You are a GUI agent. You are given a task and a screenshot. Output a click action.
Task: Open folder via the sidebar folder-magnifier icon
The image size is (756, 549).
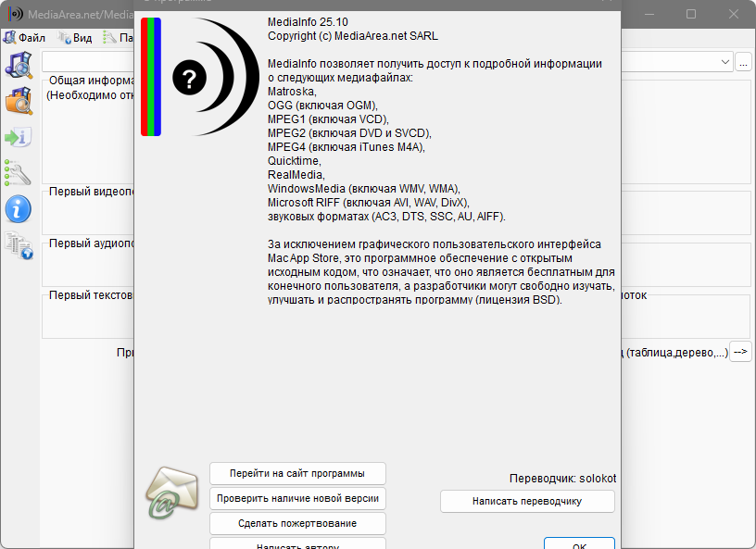point(19,101)
